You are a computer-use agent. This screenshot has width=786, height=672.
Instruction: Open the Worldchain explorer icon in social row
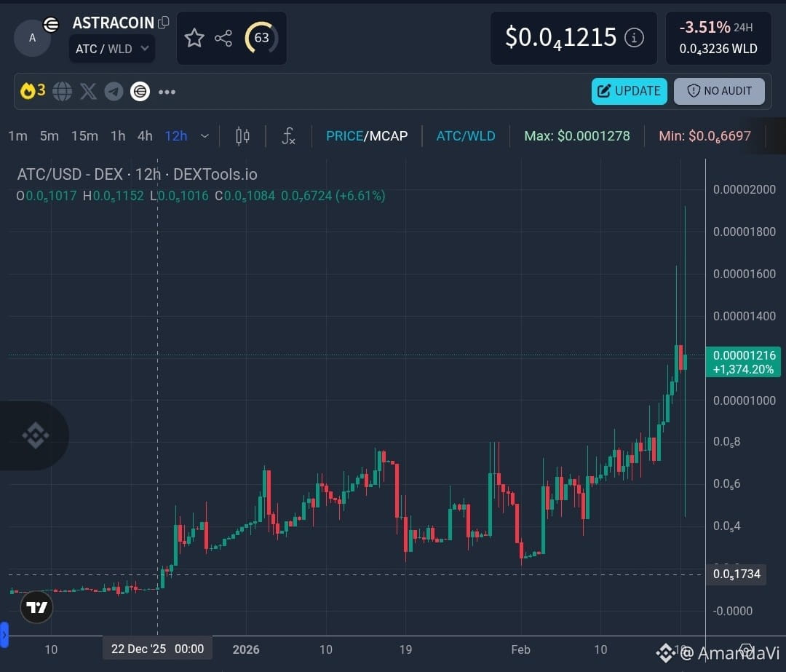tap(140, 91)
